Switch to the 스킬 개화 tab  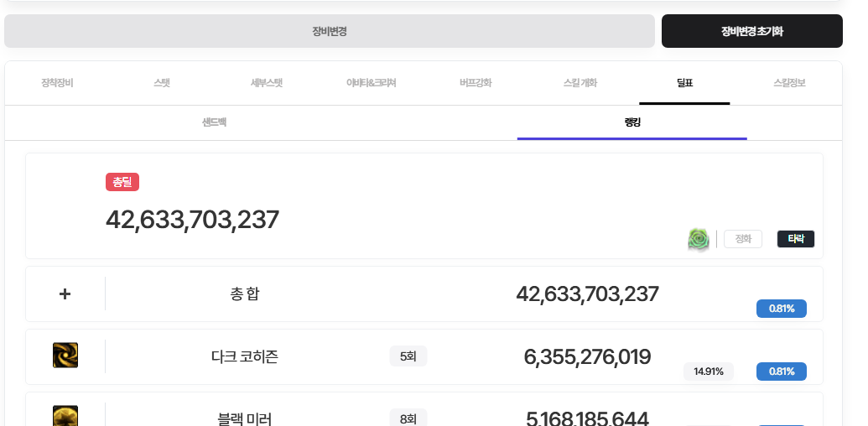pyautogui.click(x=580, y=83)
